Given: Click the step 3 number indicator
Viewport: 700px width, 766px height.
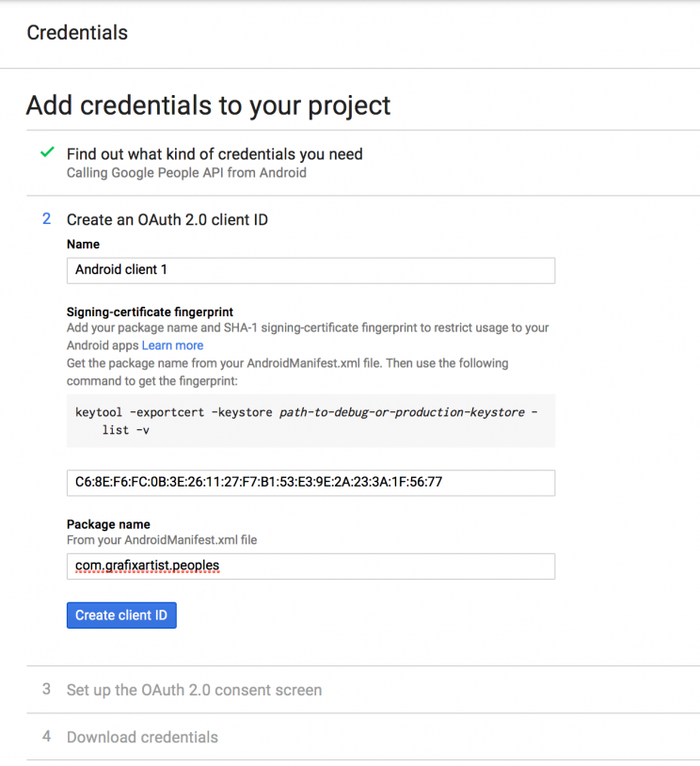Looking at the screenshot, I should coord(46,689).
